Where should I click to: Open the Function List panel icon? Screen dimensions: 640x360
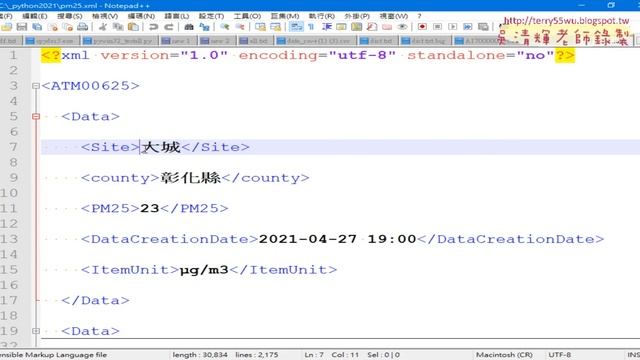tap(372, 27)
